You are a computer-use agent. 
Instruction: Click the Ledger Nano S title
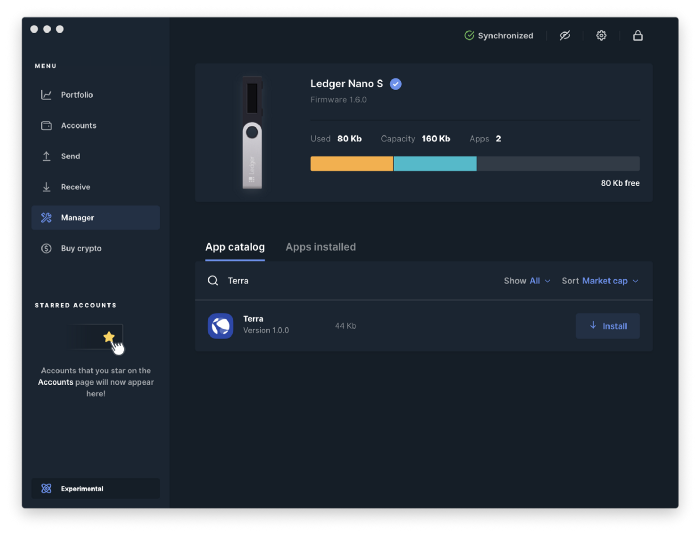click(346, 84)
